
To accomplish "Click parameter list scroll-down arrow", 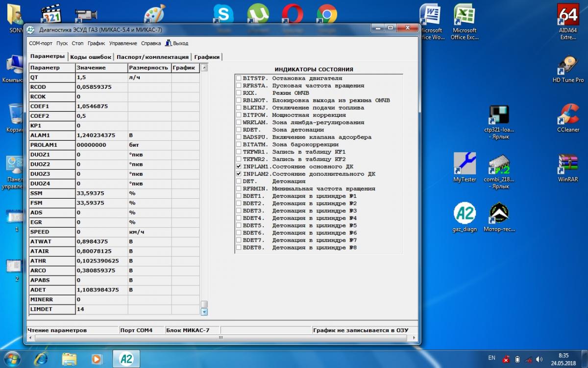I will tap(204, 311).
